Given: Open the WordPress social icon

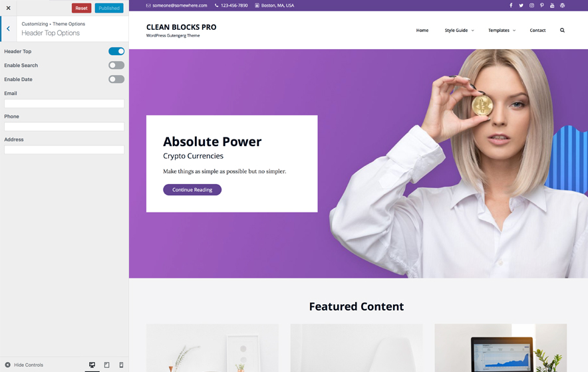Looking at the screenshot, I should tap(562, 5).
